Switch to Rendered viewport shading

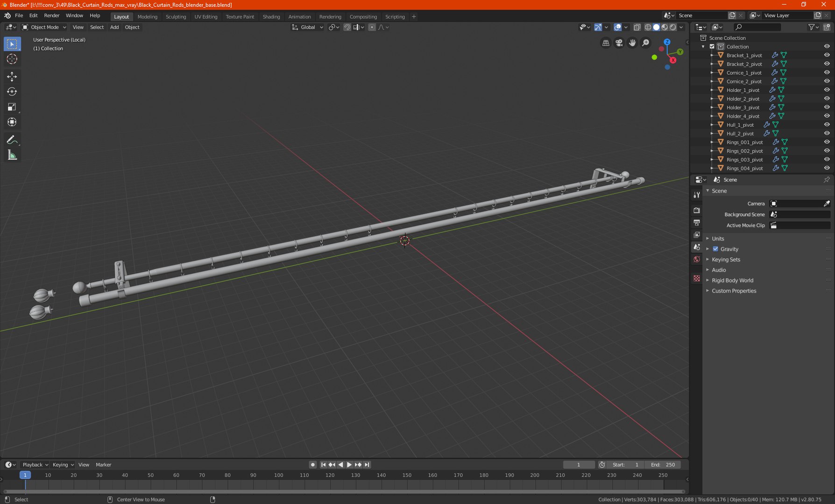coord(673,27)
